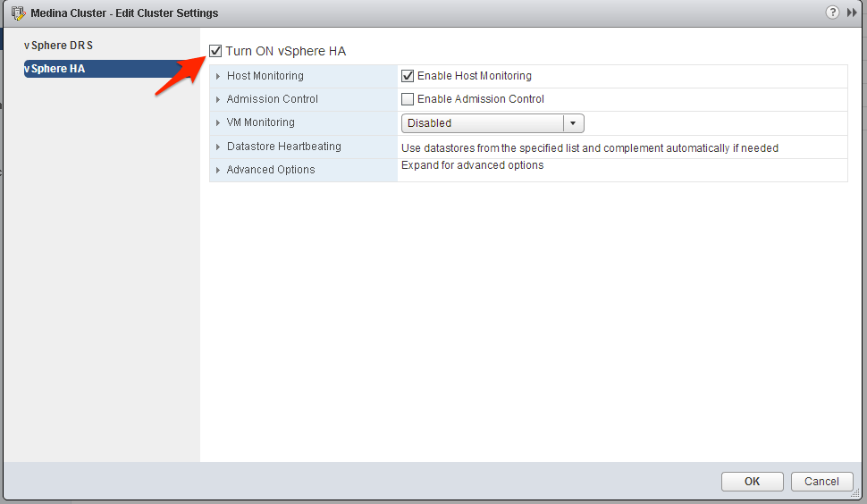Expand the Admission Control section
This screenshot has height=504, width=867.
218,100
